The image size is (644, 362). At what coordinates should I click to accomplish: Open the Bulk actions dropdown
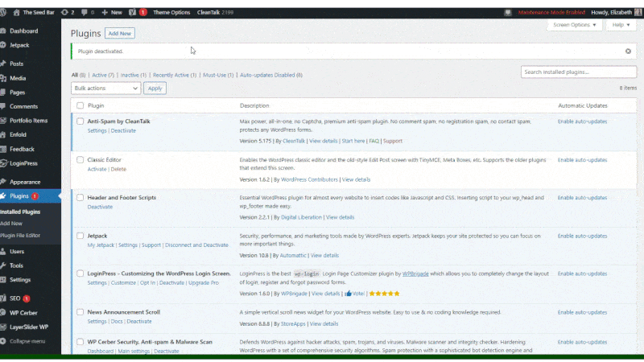(105, 88)
